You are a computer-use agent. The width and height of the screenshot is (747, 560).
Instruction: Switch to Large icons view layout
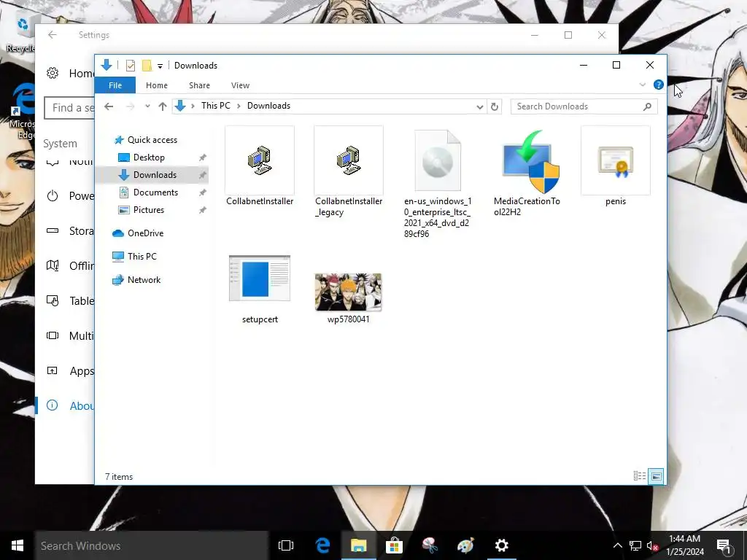click(x=656, y=475)
